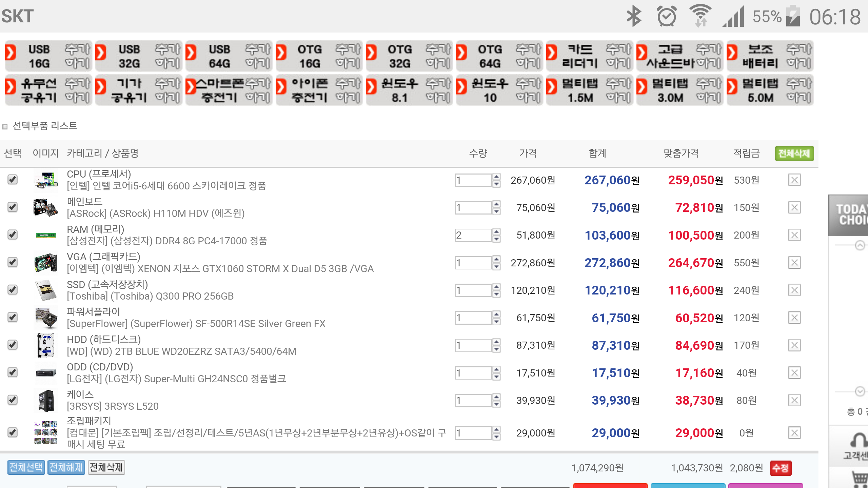
Task: Click the mainboard quantity input field
Action: [473, 208]
